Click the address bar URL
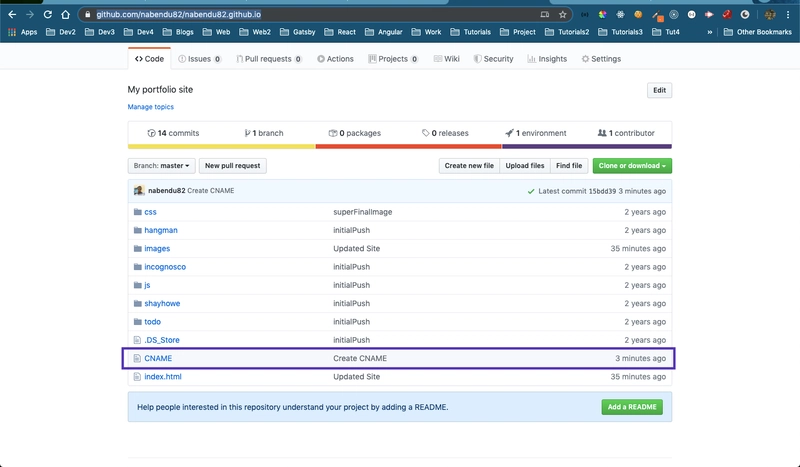This screenshot has width=800, height=467. pyautogui.click(x=179, y=14)
